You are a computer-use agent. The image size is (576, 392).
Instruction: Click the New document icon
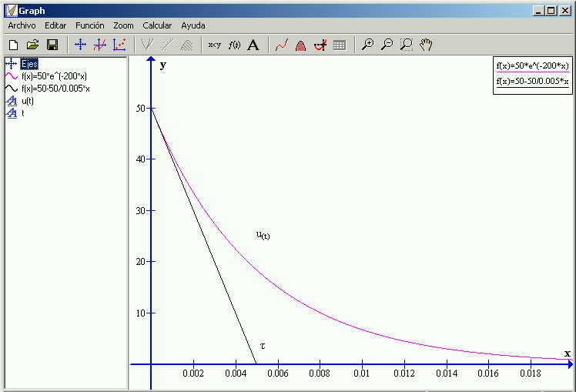click(x=14, y=45)
